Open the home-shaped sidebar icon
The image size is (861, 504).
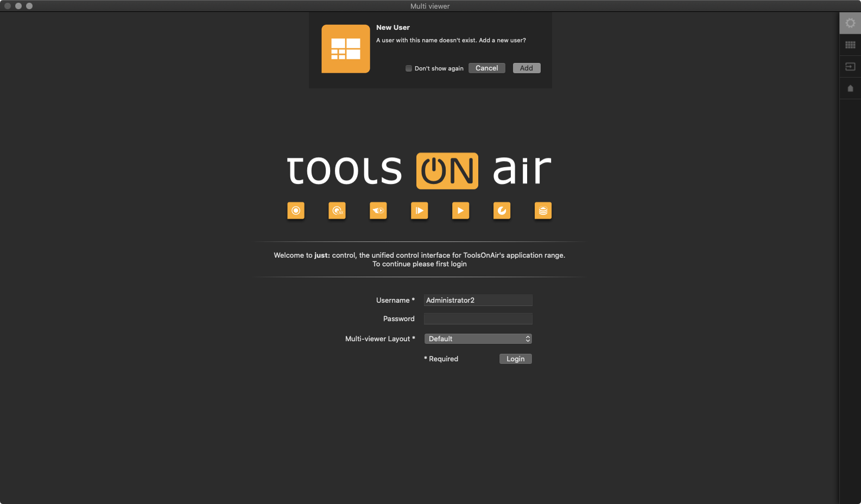pyautogui.click(x=850, y=88)
